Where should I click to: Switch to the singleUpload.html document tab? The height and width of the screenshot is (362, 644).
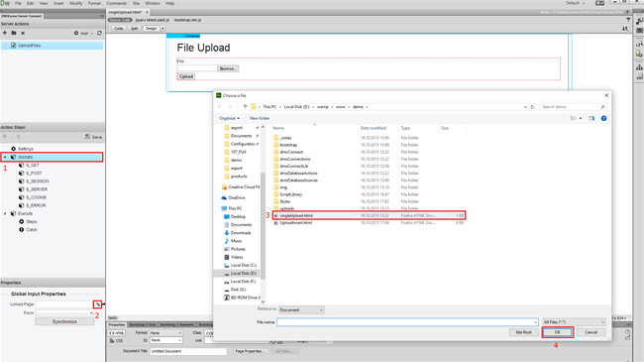125,12
